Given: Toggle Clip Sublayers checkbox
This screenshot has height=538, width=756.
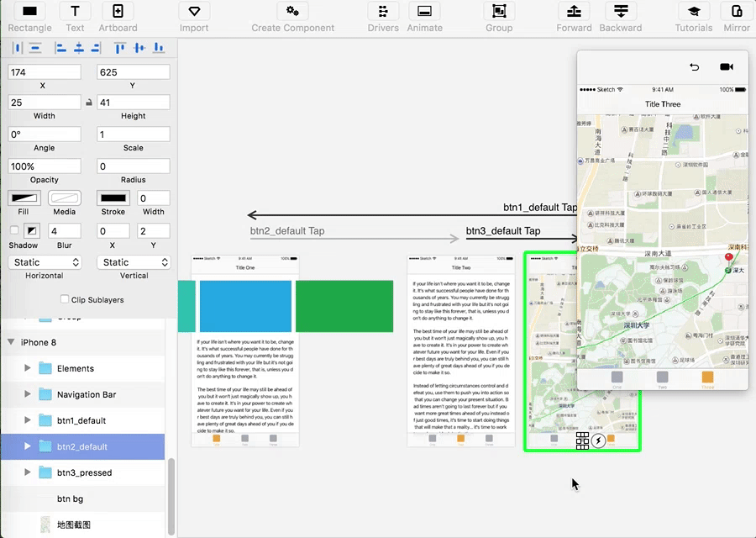Looking at the screenshot, I should 65,299.
